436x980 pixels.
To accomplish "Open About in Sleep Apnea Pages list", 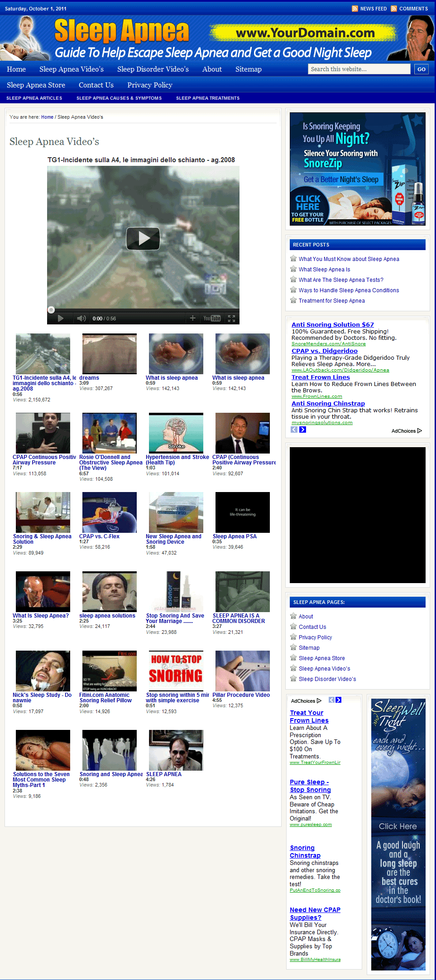I will click(x=306, y=617).
